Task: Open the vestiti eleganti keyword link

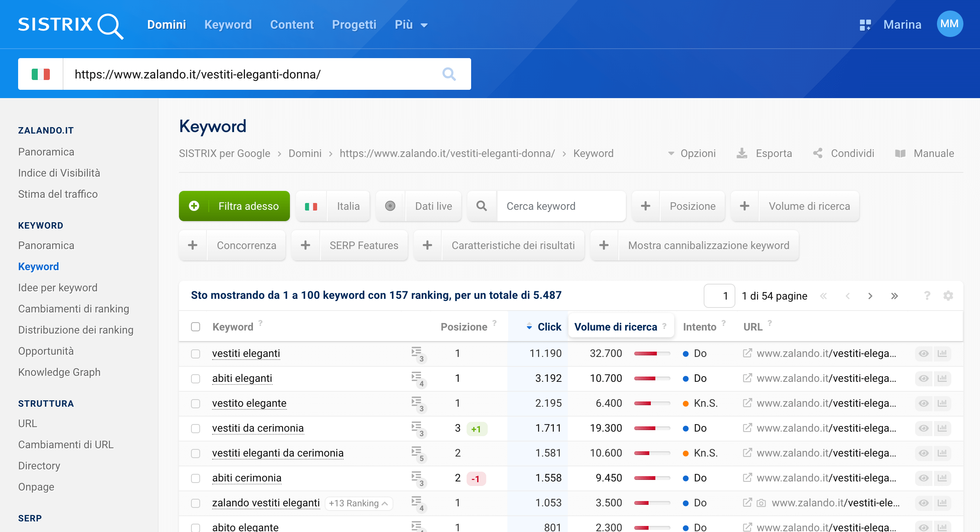Action: tap(246, 354)
